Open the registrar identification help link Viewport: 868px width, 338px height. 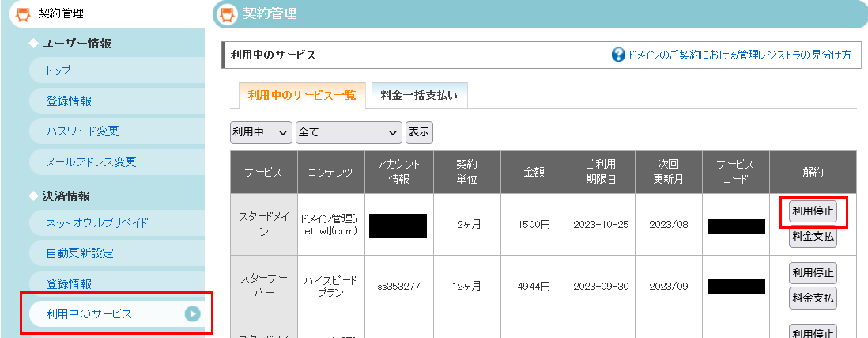(738, 55)
